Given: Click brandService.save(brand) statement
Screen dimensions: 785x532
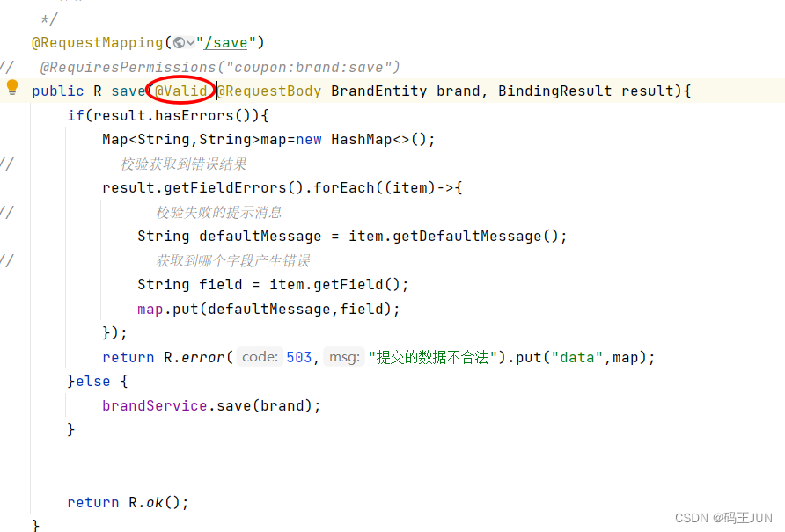Looking at the screenshot, I should tap(210, 406).
